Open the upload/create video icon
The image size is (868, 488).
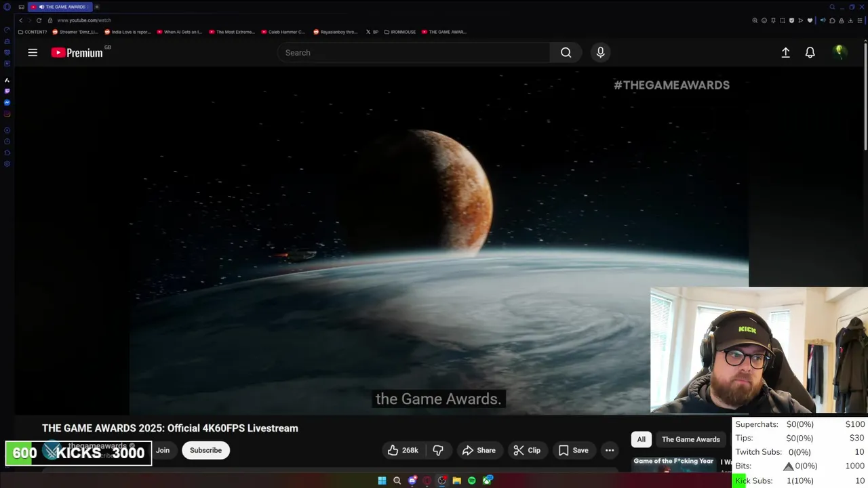(785, 52)
